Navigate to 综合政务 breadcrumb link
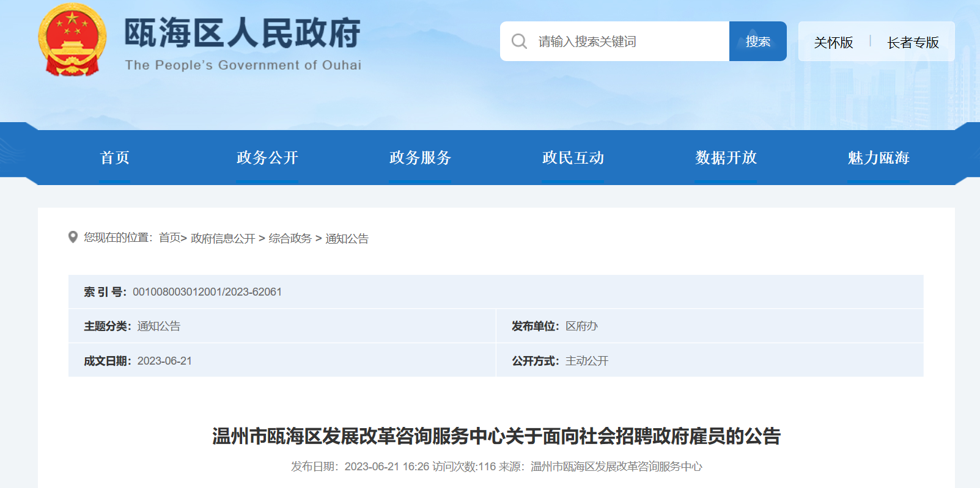980x488 pixels. 290,238
